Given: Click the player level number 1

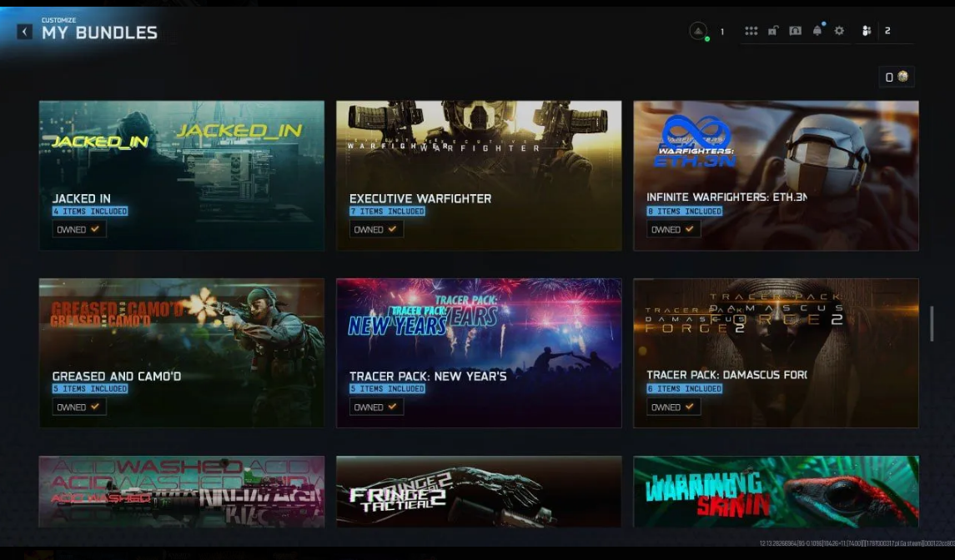Looking at the screenshot, I should 722,32.
